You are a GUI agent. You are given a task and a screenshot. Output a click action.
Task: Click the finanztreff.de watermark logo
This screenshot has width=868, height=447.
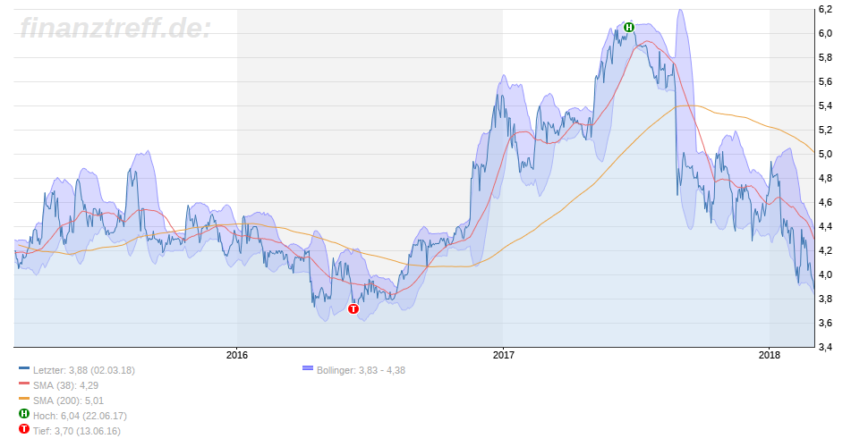pos(115,28)
